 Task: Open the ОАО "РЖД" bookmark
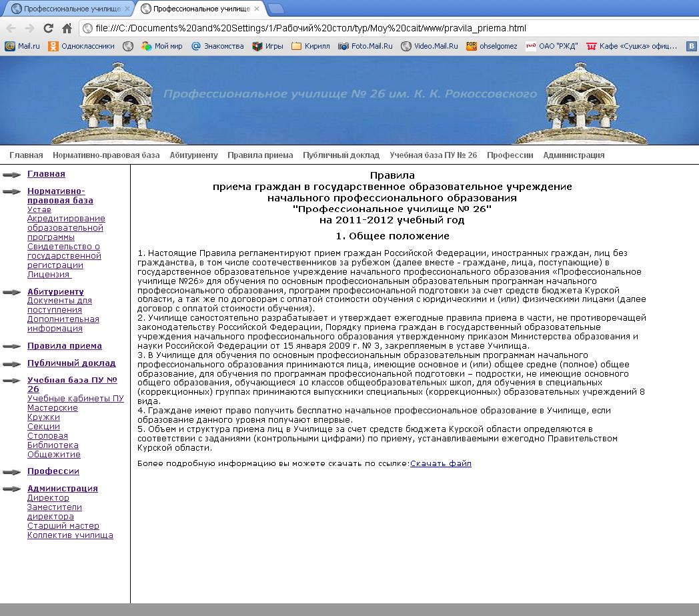pyautogui.click(x=552, y=46)
